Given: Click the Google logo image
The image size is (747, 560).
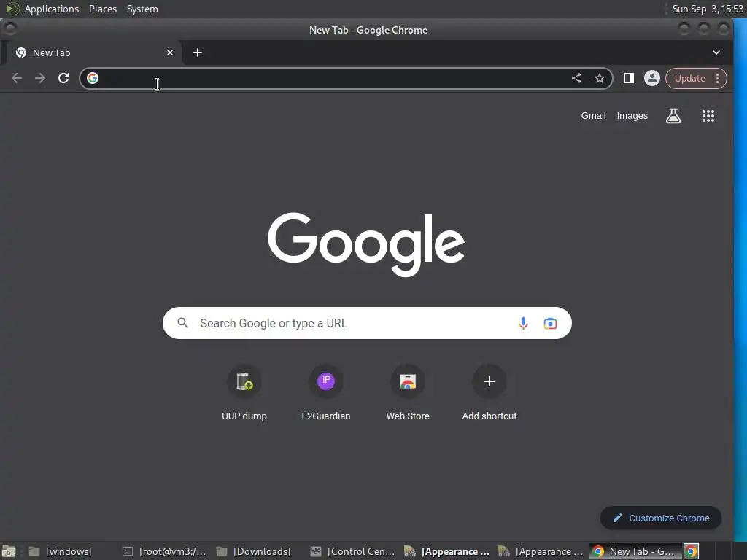Looking at the screenshot, I should coord(366,244).
